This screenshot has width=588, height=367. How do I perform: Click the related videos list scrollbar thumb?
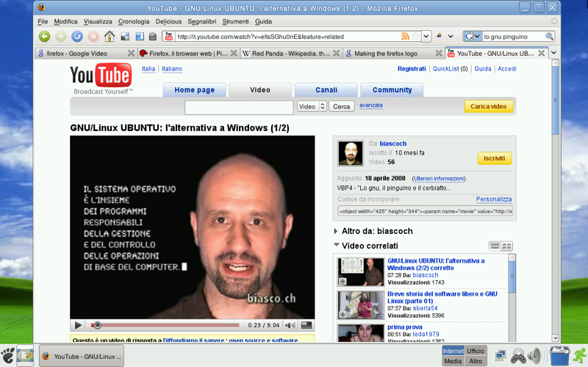(512, 277)
